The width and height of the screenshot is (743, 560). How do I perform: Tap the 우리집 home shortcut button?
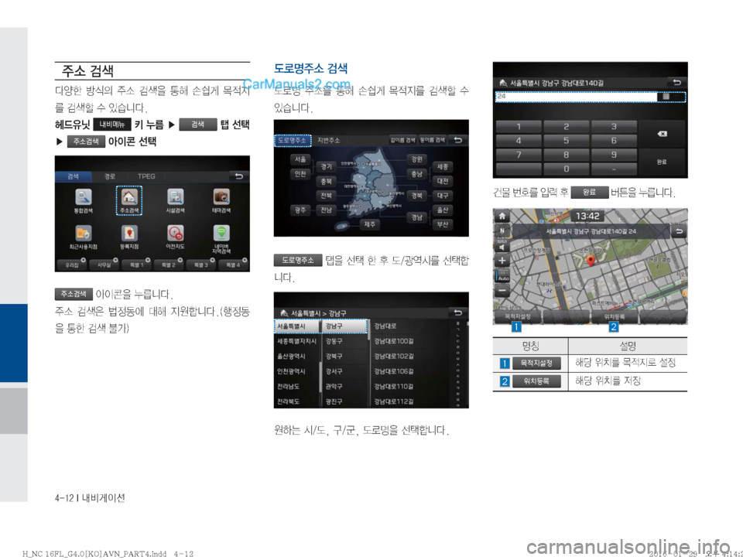pyautogui.click(x=71, y=265)
